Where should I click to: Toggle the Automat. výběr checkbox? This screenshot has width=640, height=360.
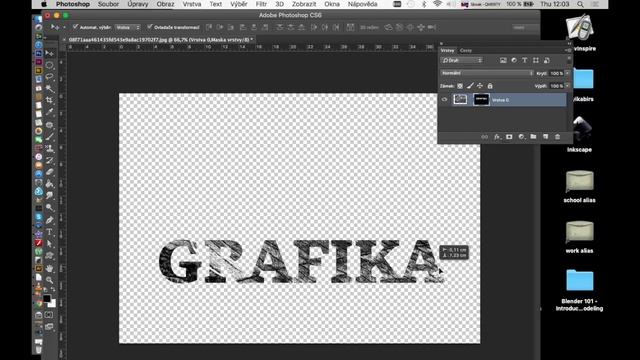(x=76, y=27)
